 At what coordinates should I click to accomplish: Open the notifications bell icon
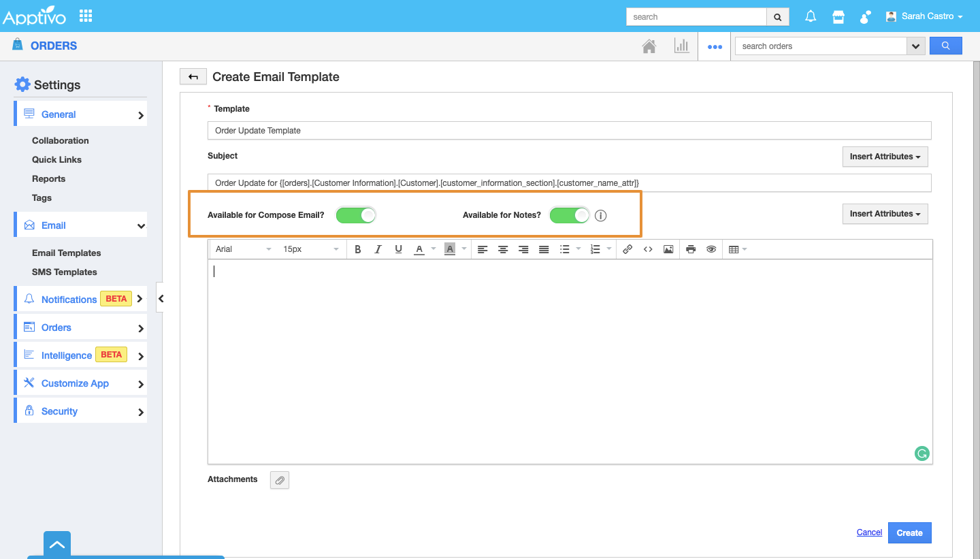click(811, 17)
